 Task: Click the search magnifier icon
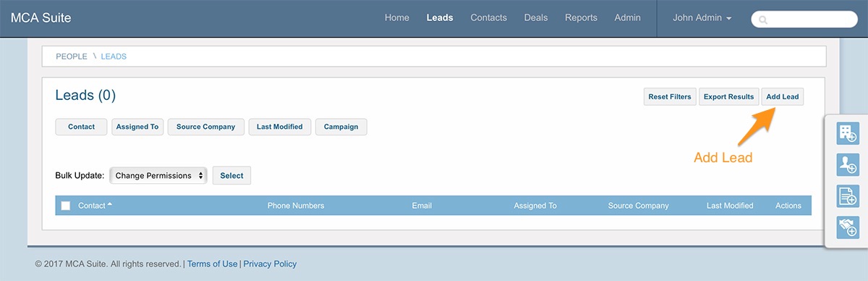click(764, 20)
